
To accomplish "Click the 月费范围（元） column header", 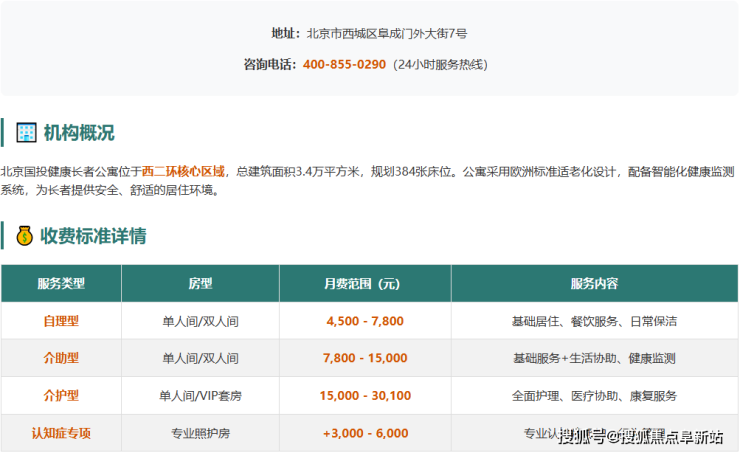I will click(365, 283).
